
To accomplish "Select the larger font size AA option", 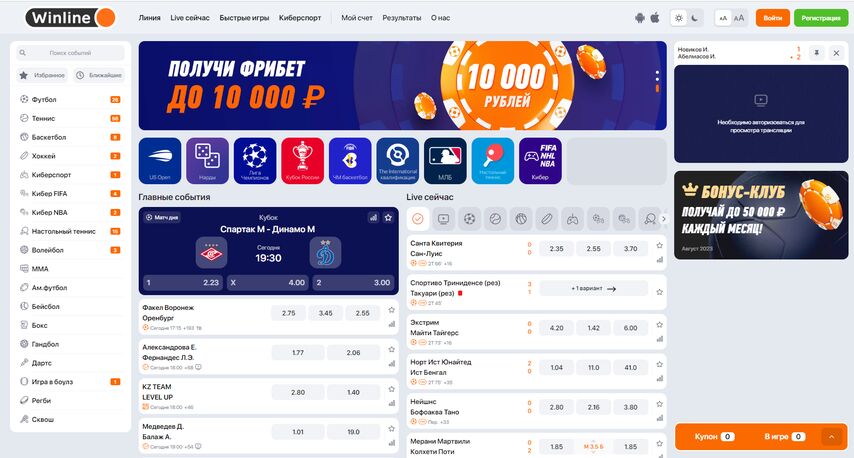I will pos(739,18).
